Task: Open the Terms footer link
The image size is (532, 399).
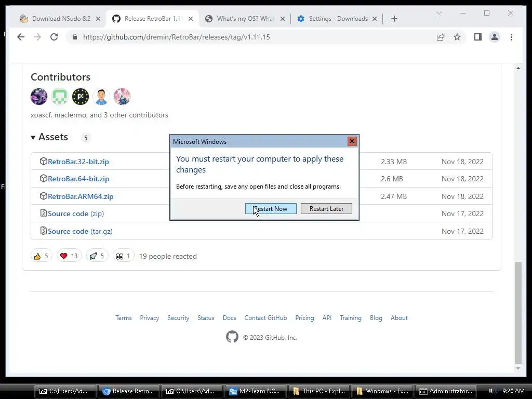Action: coord(124,318)
